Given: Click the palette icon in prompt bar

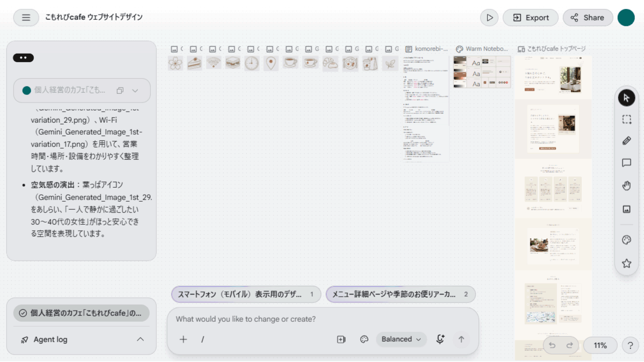Looking at the screenshot, I should coord(364,339).
